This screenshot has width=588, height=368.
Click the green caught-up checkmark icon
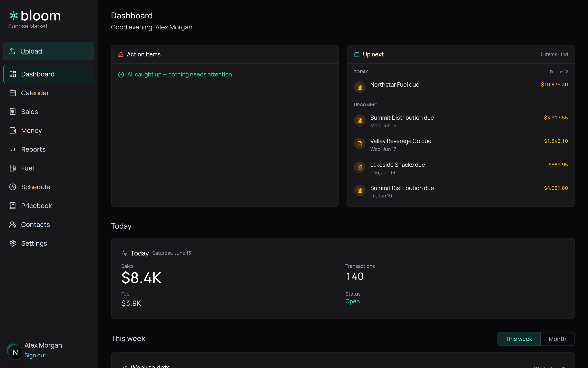click(x=121, y=74)
